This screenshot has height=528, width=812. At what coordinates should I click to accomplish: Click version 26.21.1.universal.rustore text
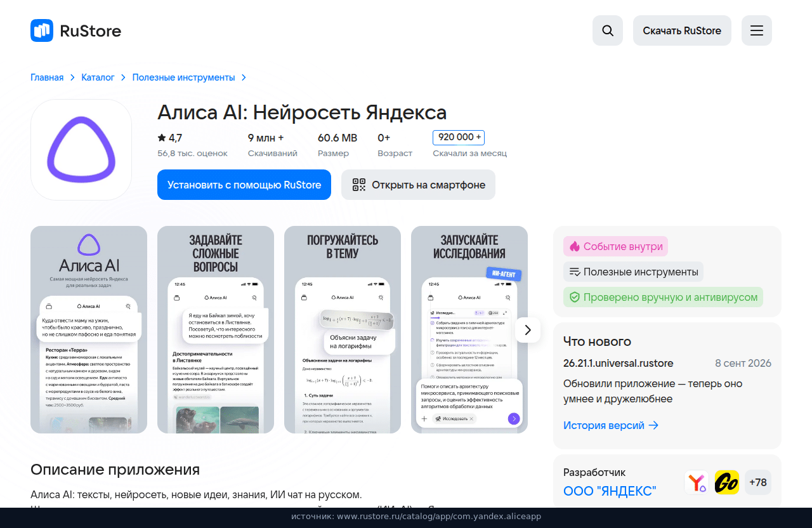coord(619,364)
